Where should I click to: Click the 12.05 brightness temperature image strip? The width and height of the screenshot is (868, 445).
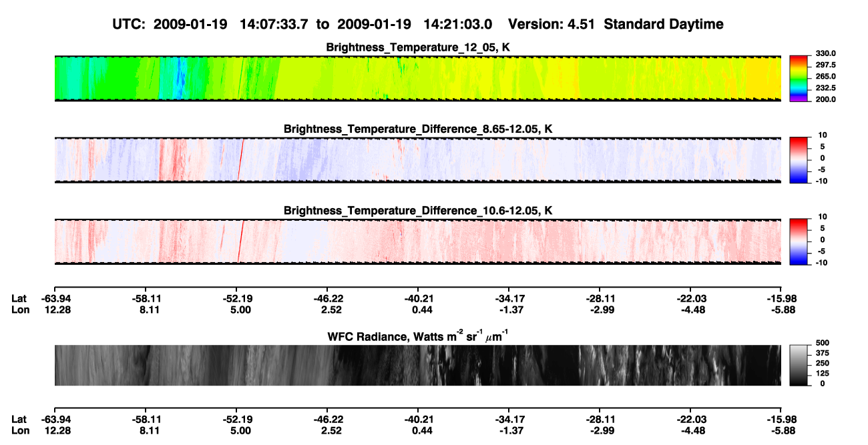tap(418, 78)
